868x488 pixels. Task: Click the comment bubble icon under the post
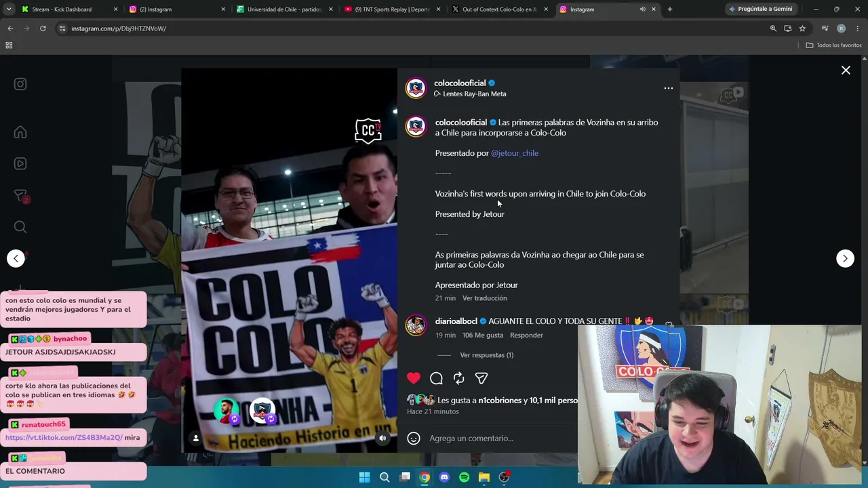coord(436,378)
